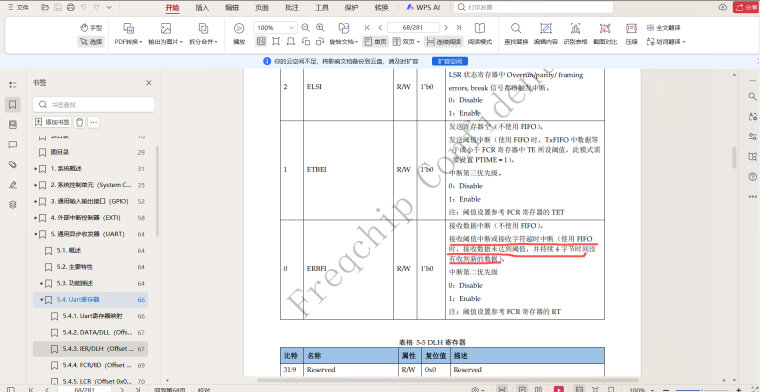The width and height of the screenshot is (760, 392).
Task: Expand bookmark 5.3. 功能描述
Action: [x=42, y=283]
